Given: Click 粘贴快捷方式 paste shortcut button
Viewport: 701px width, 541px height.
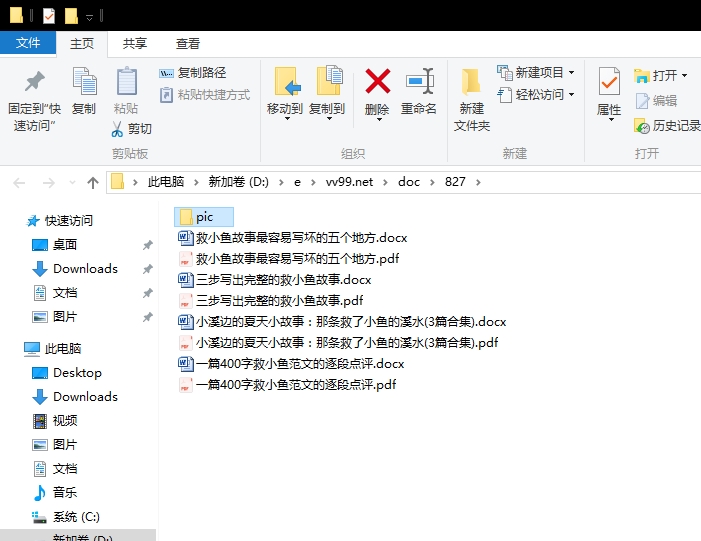Looking at the screenshot, I should pyautogui.click(x=205, y=95).
